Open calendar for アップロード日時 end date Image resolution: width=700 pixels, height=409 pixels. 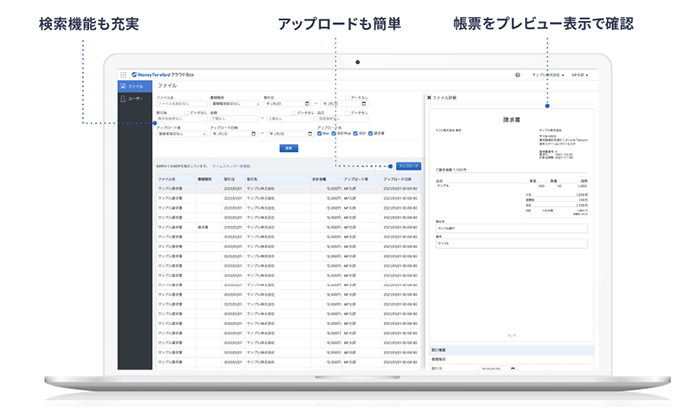tap(310, 133)
